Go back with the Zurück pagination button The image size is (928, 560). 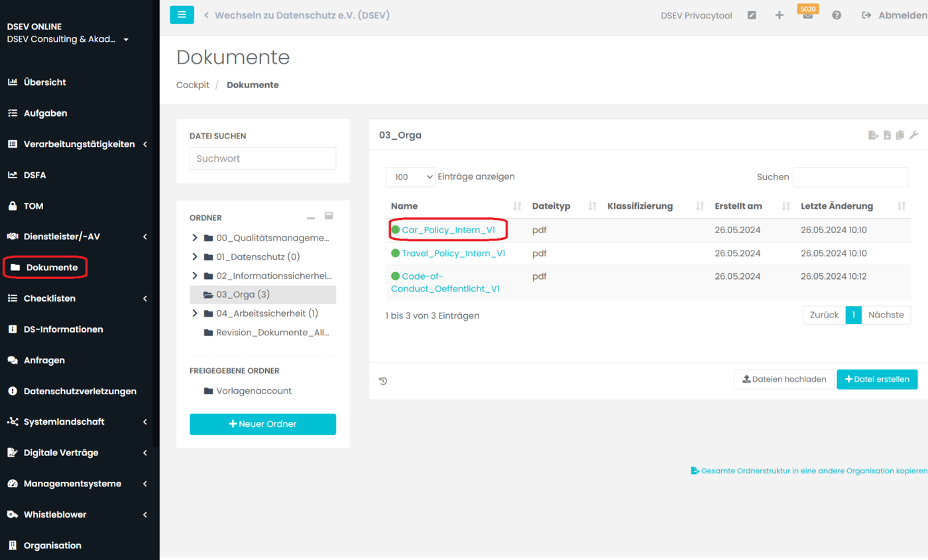(x=824, y=315)
